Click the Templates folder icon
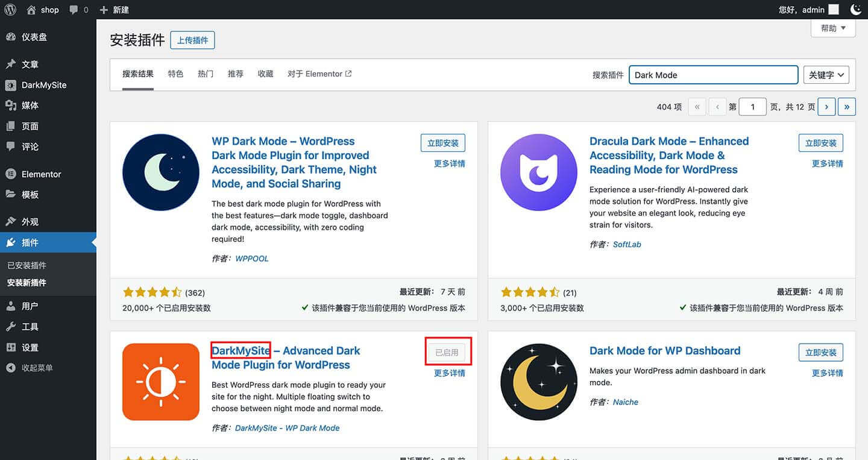The height and width of the screenshot is (460, 868). tap(11, 195)
